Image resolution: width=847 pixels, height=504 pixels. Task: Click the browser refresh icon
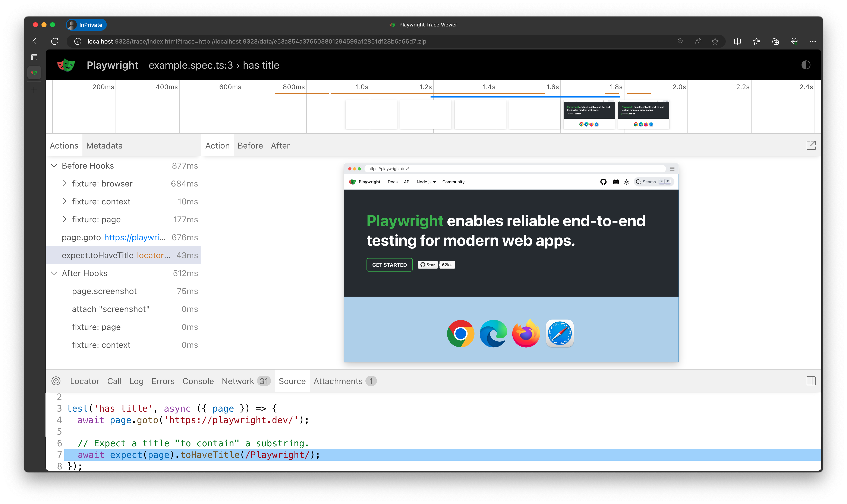(x=55, y=41)
